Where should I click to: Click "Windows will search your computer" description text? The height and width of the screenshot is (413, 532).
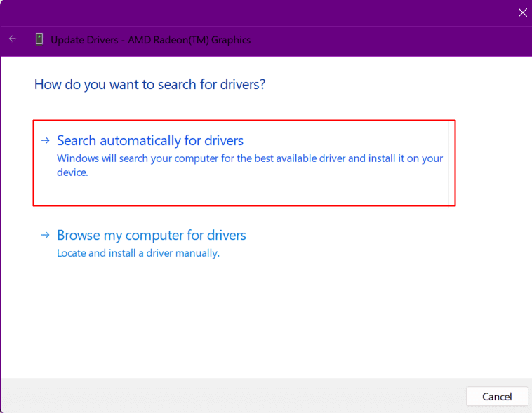pyautogui.click(x=250, y=165)
